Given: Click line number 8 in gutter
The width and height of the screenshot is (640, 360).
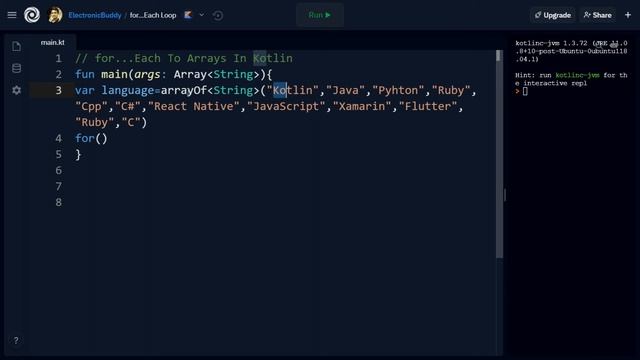Looking at the screenshot, I should (x=58, y=202).
